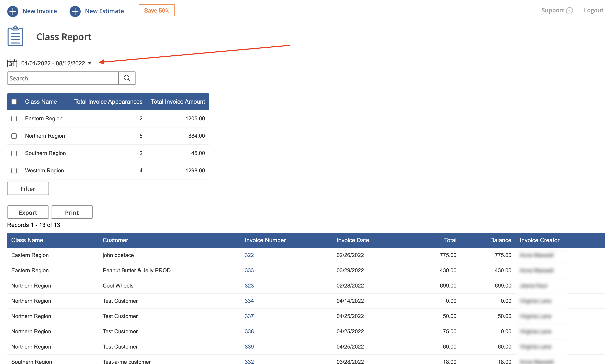Check the Eastern Region checkbox
Image resolution: width=613 pixels, height=364 pixels.
(x=14, y=119)
